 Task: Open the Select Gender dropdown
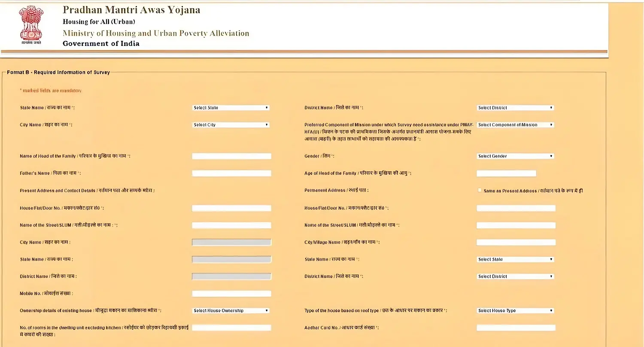click(x=515, y=156)
